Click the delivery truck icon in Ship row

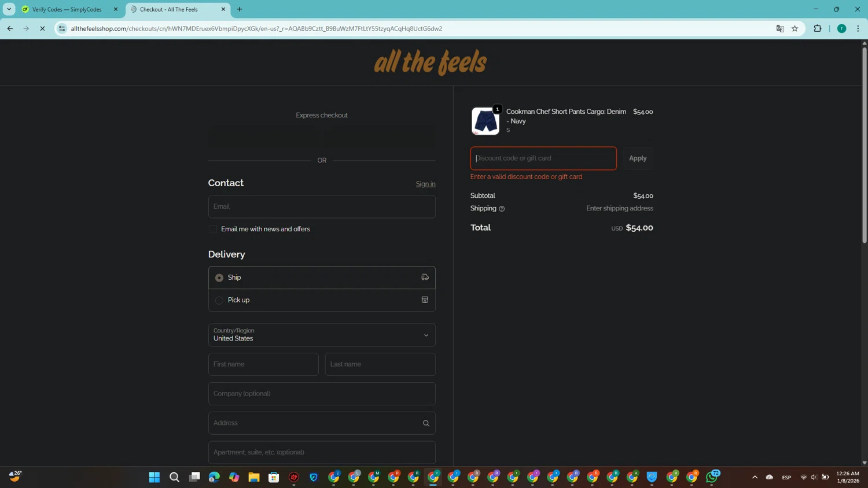point(425,278)
